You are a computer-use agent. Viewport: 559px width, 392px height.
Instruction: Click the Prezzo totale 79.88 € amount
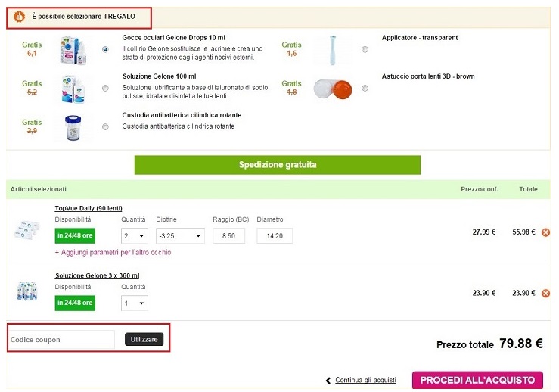point(521,344)
